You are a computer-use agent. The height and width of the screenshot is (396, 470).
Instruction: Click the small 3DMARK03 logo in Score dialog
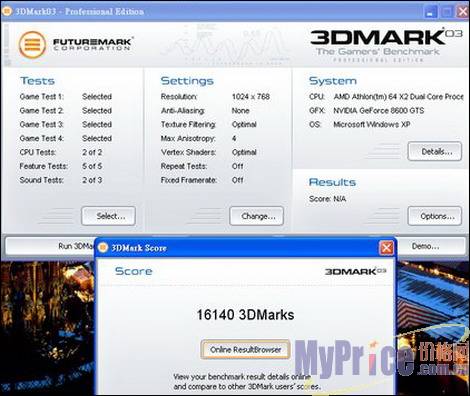pos(356,271)
